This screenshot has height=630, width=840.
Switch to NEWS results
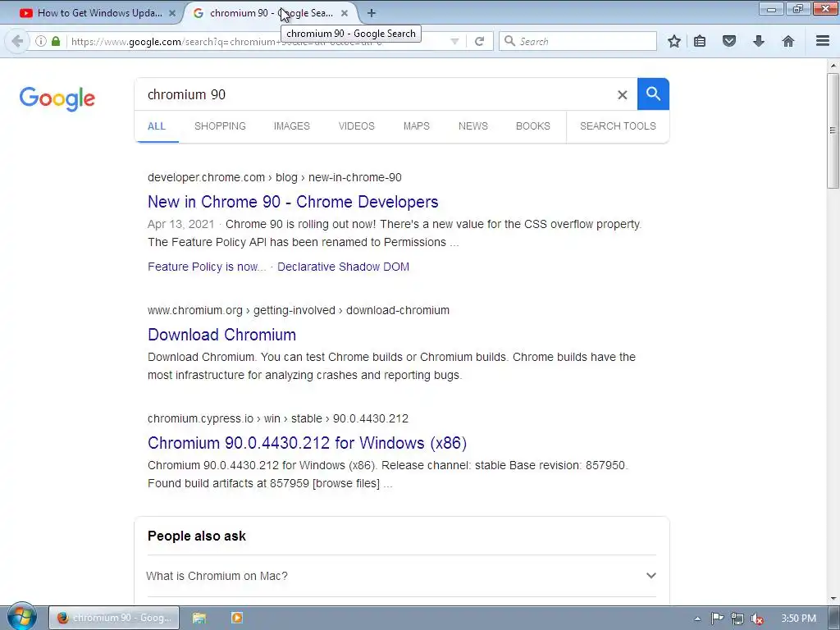pyautogui.click(x=473, y=126)
